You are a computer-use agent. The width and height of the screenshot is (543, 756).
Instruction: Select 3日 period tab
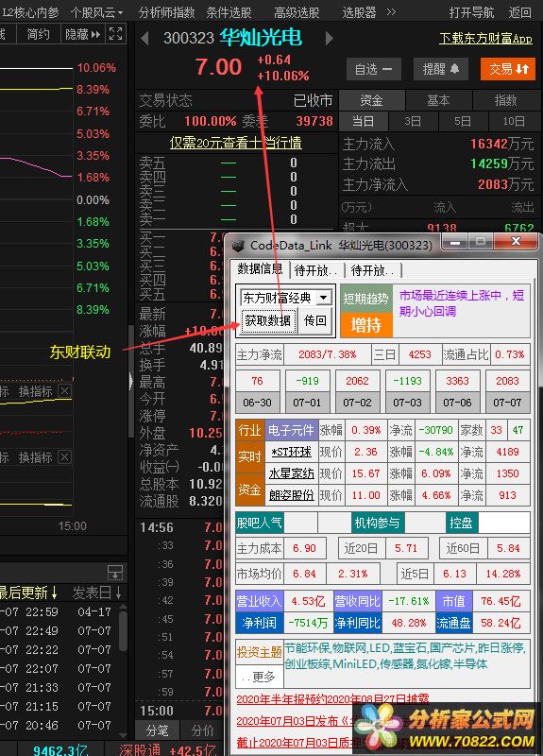(x=413, y=121)
